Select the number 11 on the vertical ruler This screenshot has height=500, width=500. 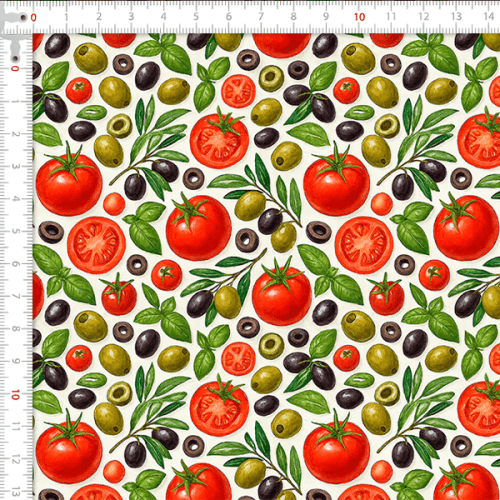point(15,426)
